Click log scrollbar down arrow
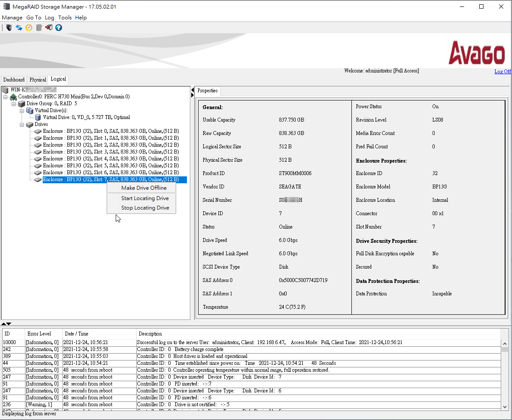Screen dimensions: 512x420 pyautogui.click(x=505, y=407)
